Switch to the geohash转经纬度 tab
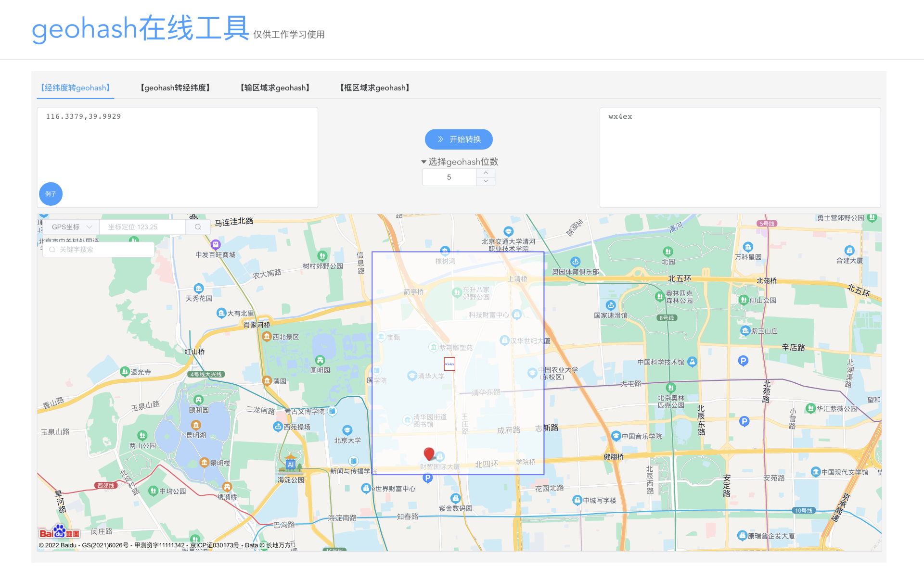Screen dimensions: 924x567 click(x=175, y=88)
